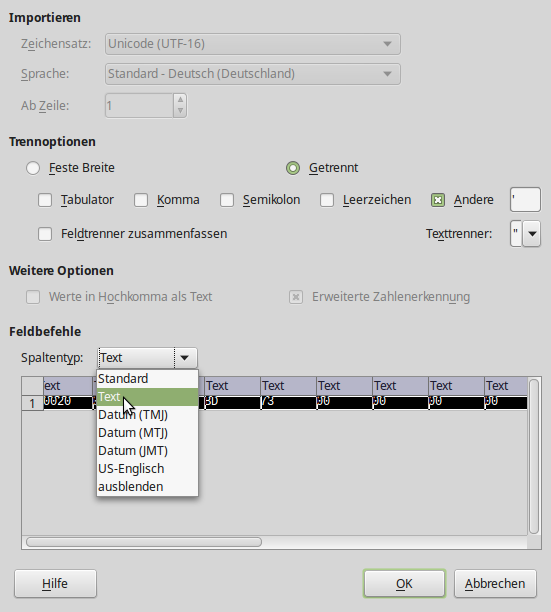Open the Zeichensatz dropdown
This screenshot has height=612, width=551.
[252, 44]
